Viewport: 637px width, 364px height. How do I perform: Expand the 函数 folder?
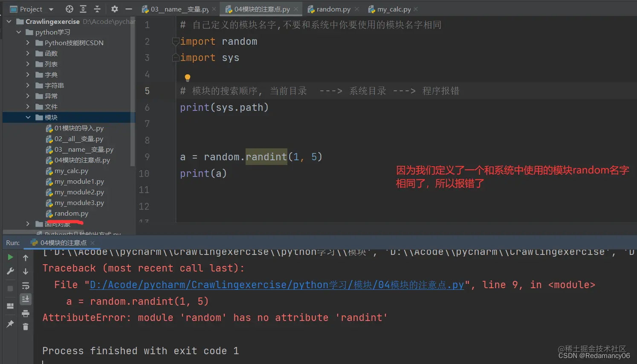[28, 53]
